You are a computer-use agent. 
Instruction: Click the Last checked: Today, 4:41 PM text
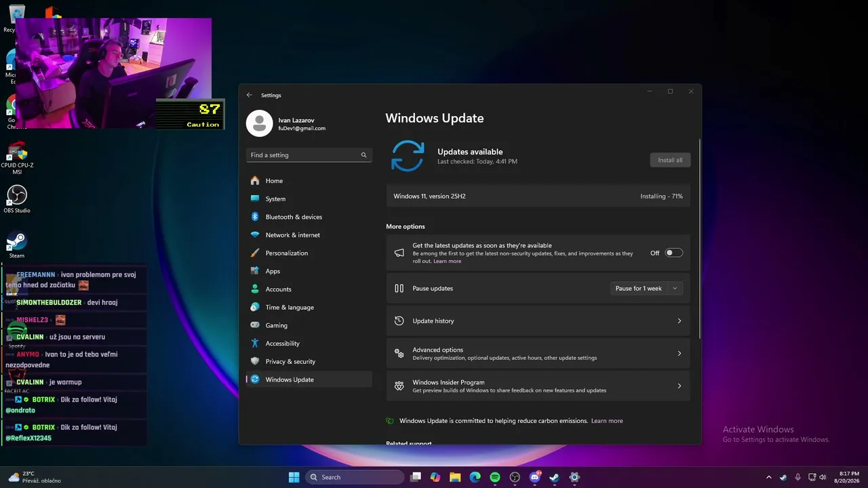477,162
